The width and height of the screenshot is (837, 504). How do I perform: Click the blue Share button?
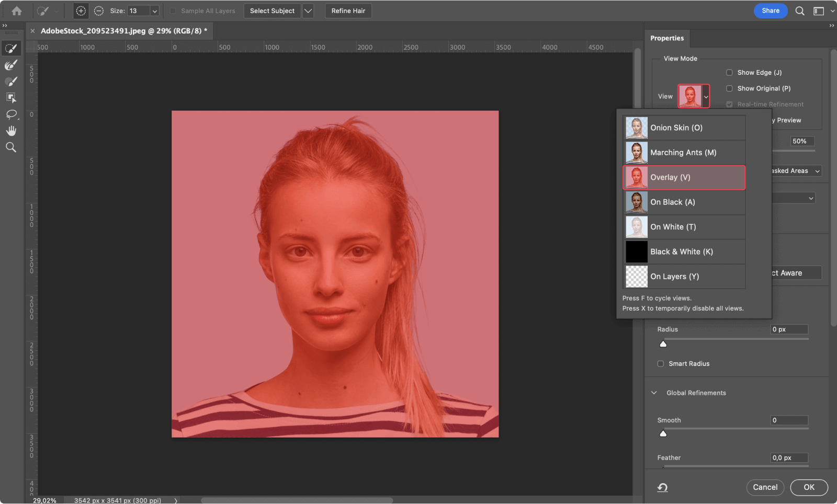[771, 10]
